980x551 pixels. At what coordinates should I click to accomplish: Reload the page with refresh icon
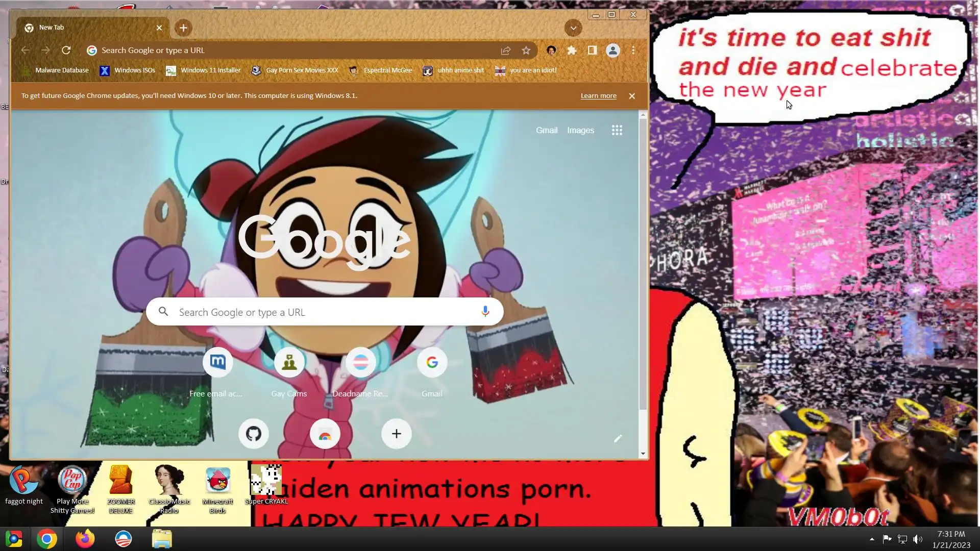66,50
